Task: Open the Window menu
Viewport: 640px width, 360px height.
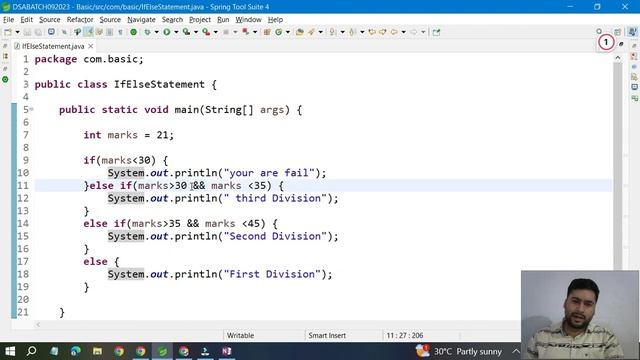Action: (248, 20)
